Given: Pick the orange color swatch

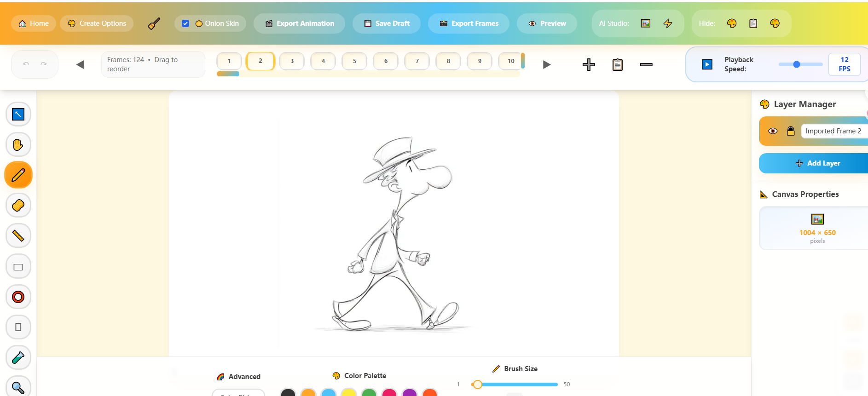Looking at the screenshot, I should click(x=308, y=392).
